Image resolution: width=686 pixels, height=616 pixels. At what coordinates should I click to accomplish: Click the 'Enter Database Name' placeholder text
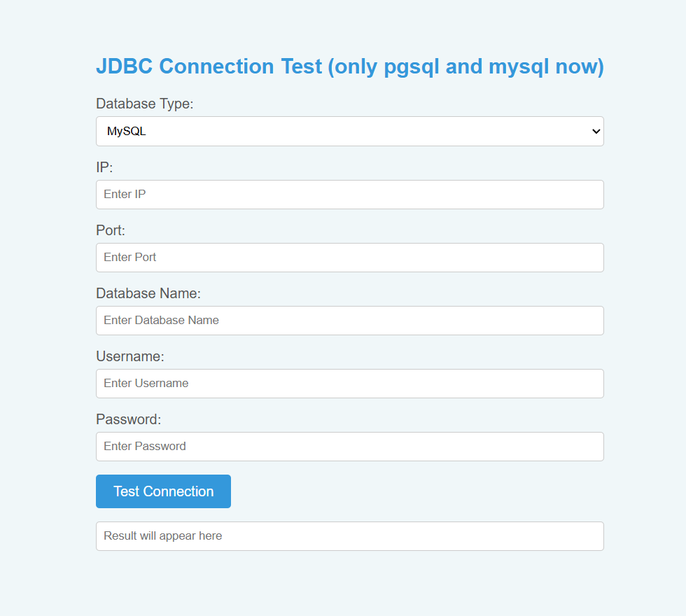[x=161, y=321]
